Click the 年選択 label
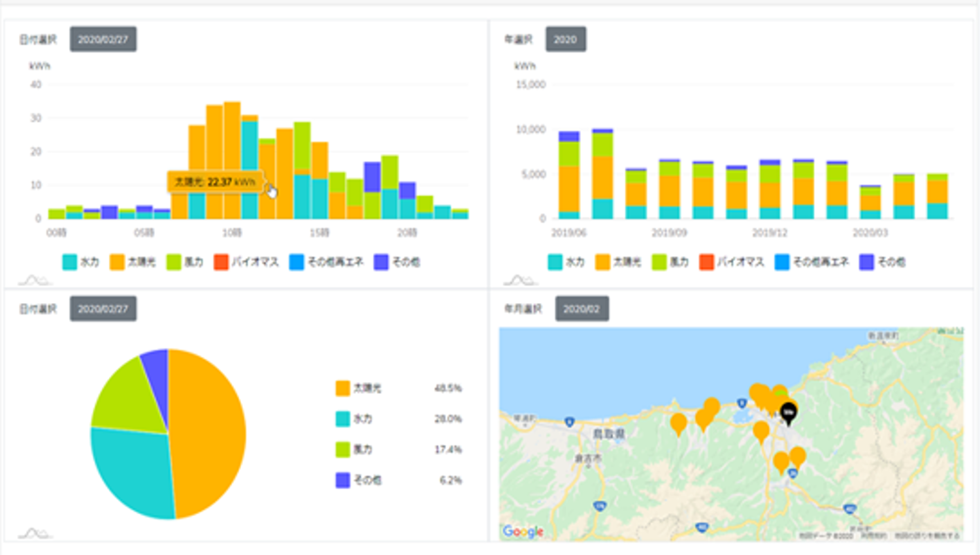980x555 pixels. (518, 39)
